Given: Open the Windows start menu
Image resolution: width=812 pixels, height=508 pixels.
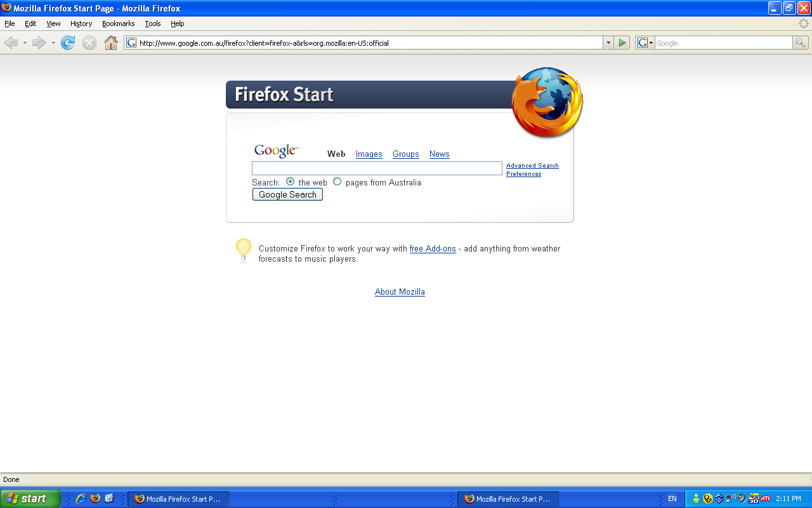Looking at the screenshot, I should 30,498.
